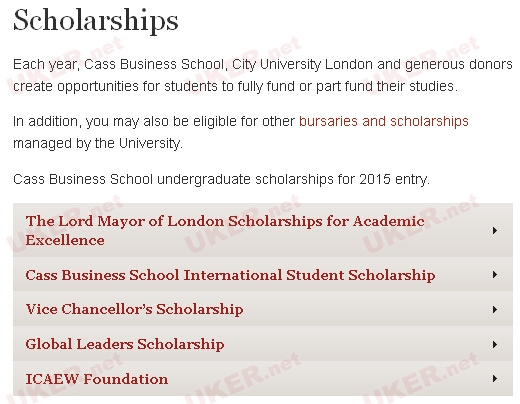This screenshot has width=520, height=404.
Task: Click the Global Leaders Scholarship arrow icon
Action: tap(495, 344)
